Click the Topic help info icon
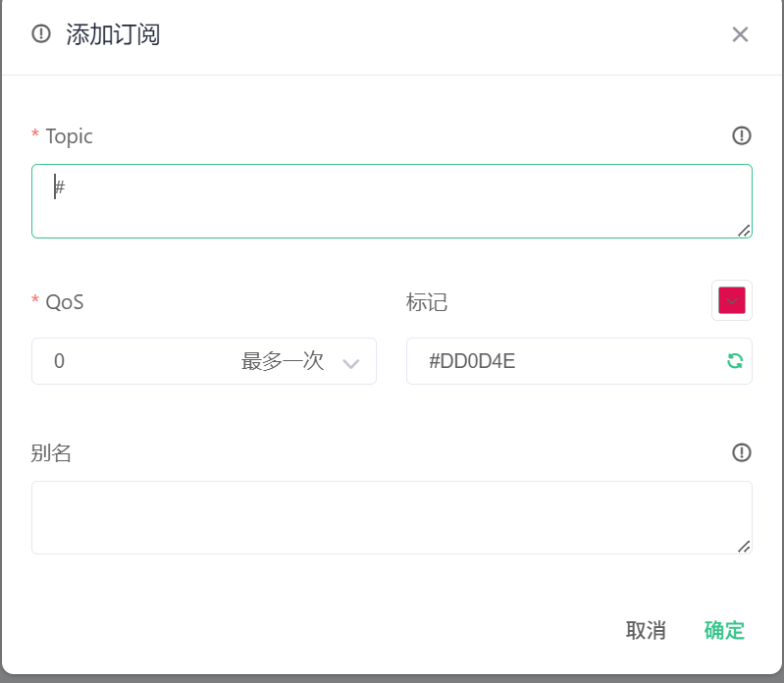784x683 pixels. click(x=741, y=135)
